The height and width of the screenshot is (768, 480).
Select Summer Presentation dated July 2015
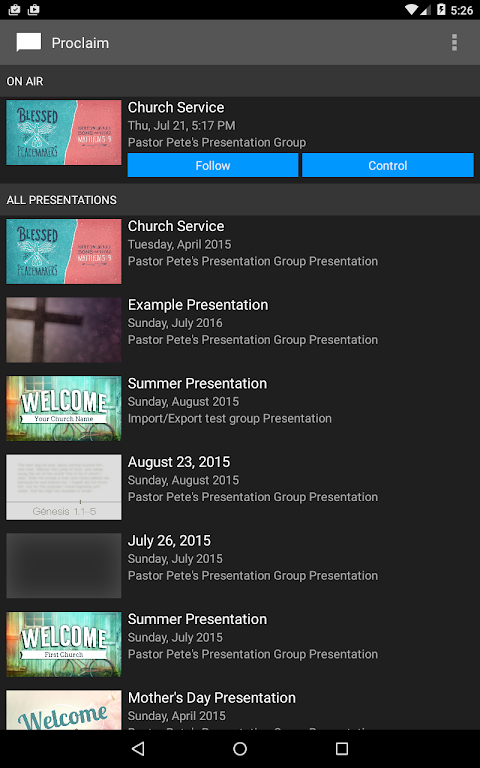coord(240,644)
